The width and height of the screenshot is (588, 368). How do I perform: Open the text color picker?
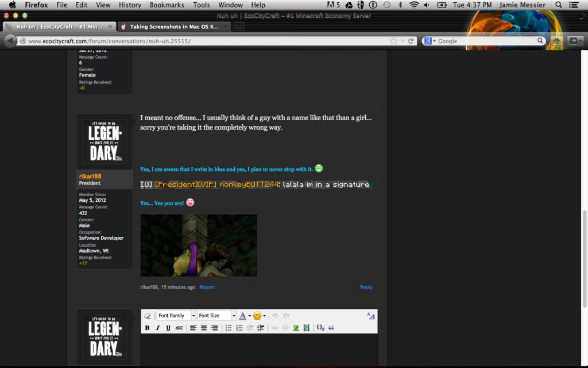click(x=249, y=316)
